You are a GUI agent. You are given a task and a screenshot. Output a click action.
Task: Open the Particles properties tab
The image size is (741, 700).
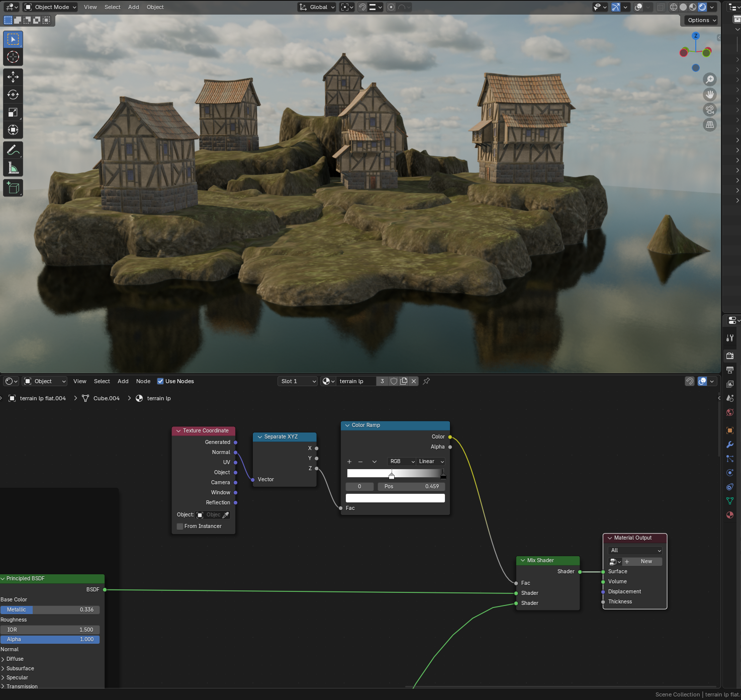coord(730,459)
